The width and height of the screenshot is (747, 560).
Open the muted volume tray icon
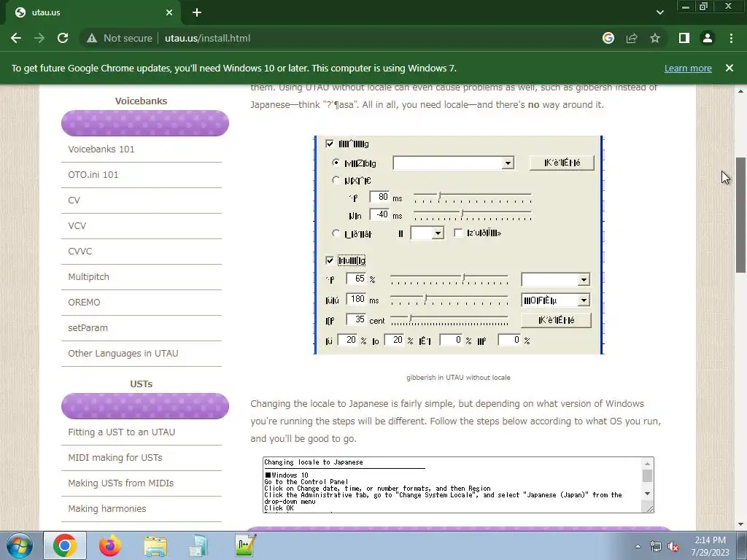pyautogui.click(x=673, y=547)
